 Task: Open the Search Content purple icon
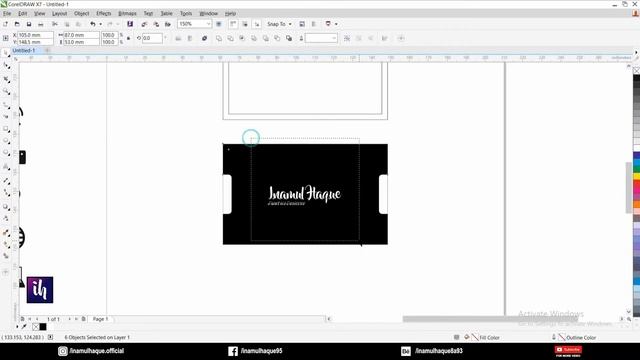click(130, 24)
